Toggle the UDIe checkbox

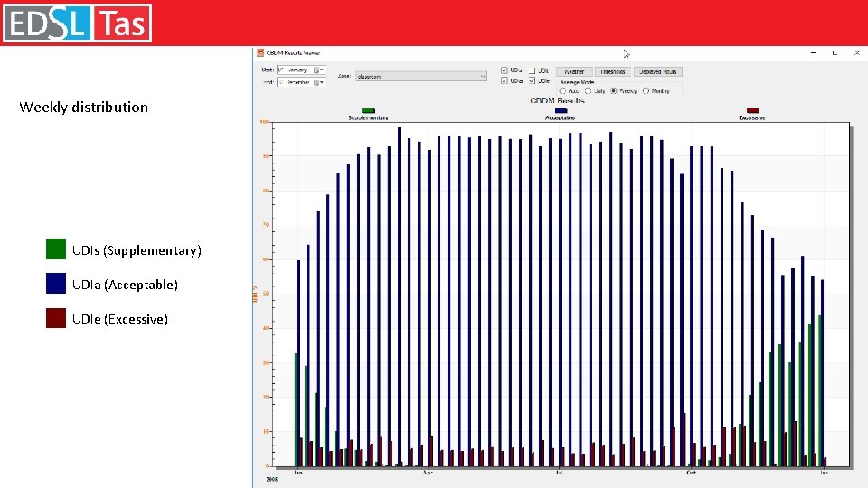[x=532, y=80]
